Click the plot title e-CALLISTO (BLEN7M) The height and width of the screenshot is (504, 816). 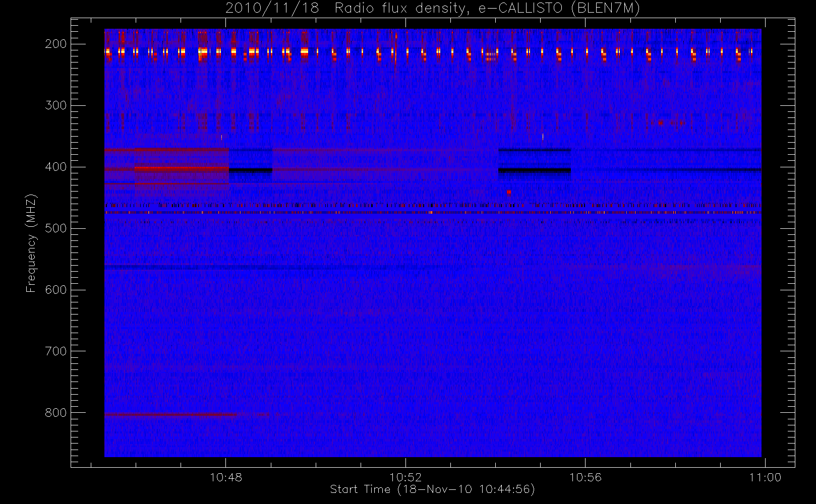click(559, 8)
